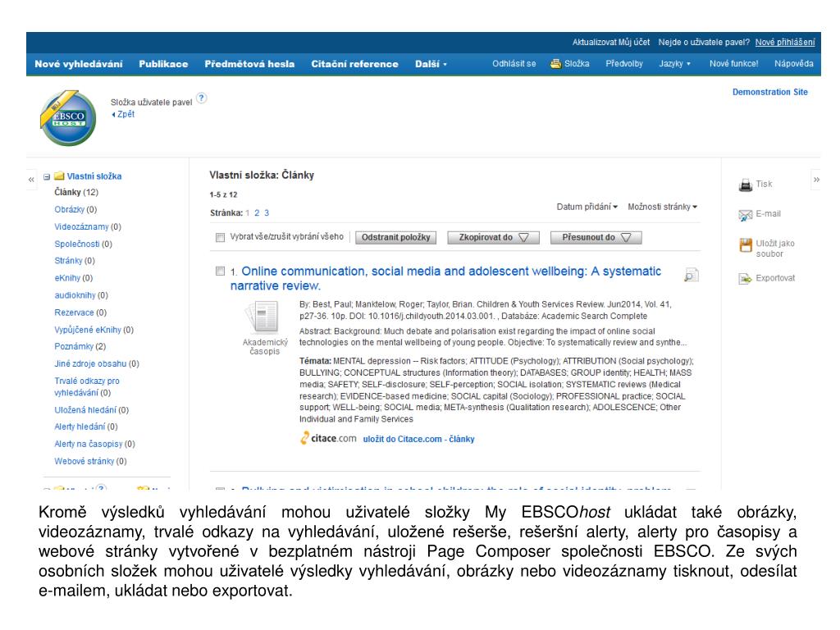Click the EBSCOhost logo
The width and height of the screenshot is (840, 630).
point(68,118)
